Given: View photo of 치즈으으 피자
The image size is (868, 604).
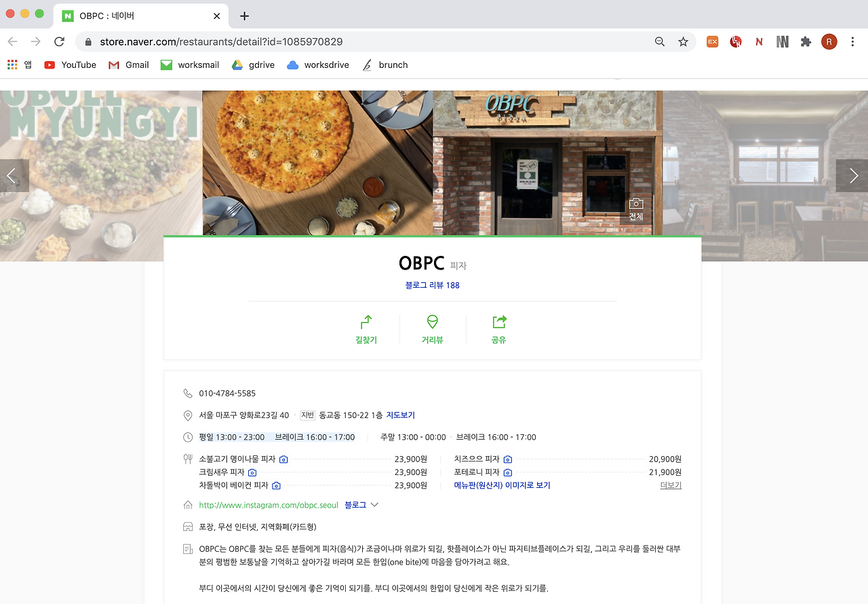Looking at the screenshot, I should 507,459.
